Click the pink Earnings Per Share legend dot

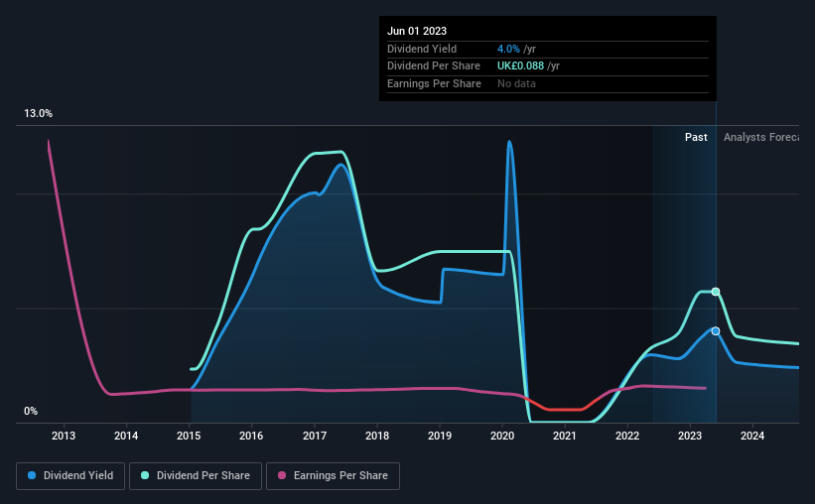[x=282, y=475]
